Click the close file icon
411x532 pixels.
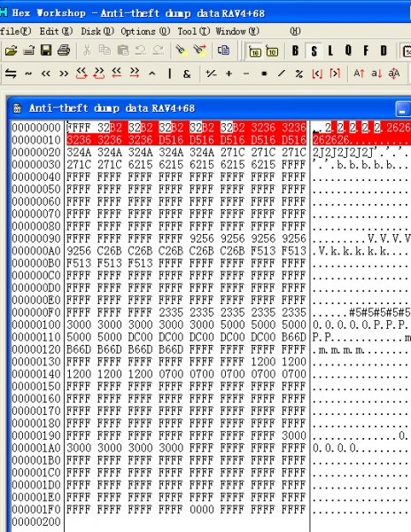coord(29,51)
